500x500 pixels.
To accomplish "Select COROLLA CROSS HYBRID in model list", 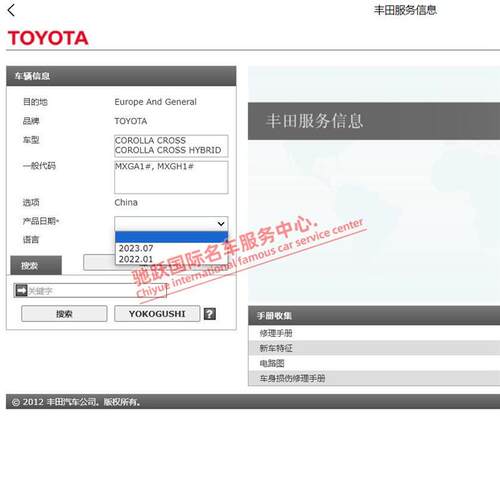I will click(168, 150).
